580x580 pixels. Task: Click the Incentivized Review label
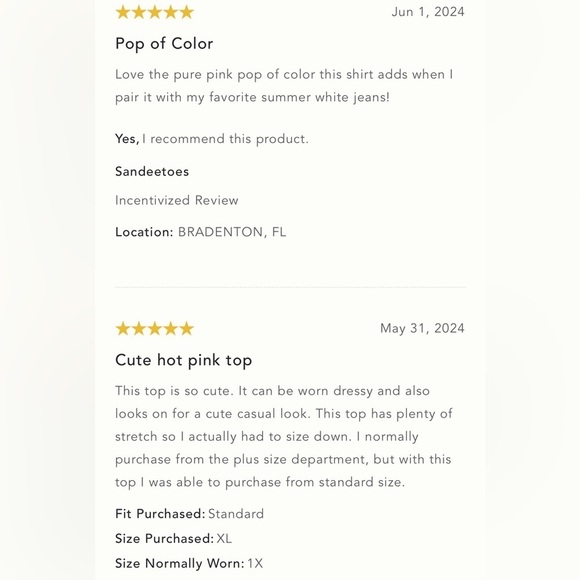click(177, 200)
